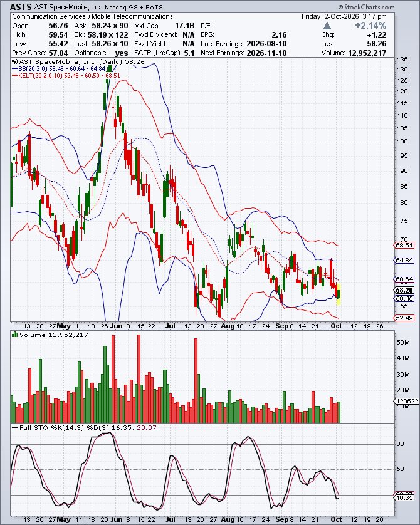Click the Communication Services / Mobile Telecommunications sector line
The image size is (420, 525).
click(93, 16)
